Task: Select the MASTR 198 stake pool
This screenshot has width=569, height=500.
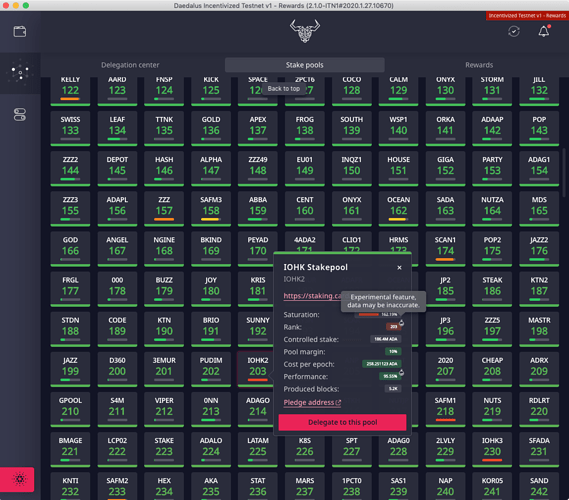Action: point(539,330)
